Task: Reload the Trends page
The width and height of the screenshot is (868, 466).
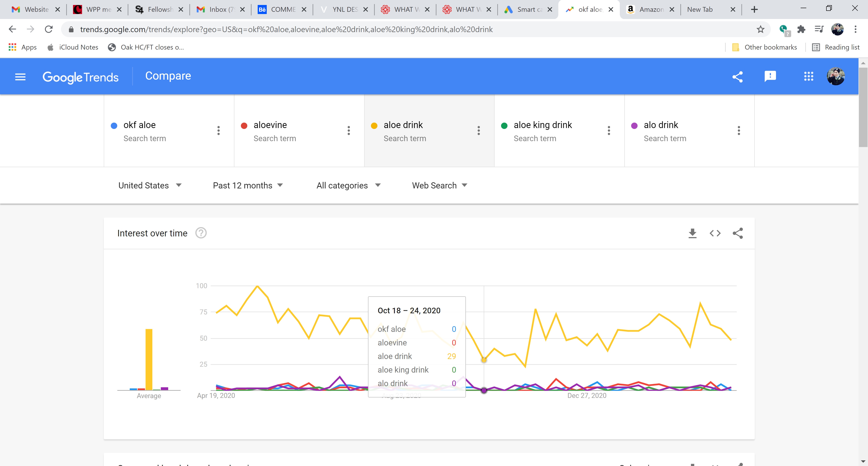Action: click(49, 29)
